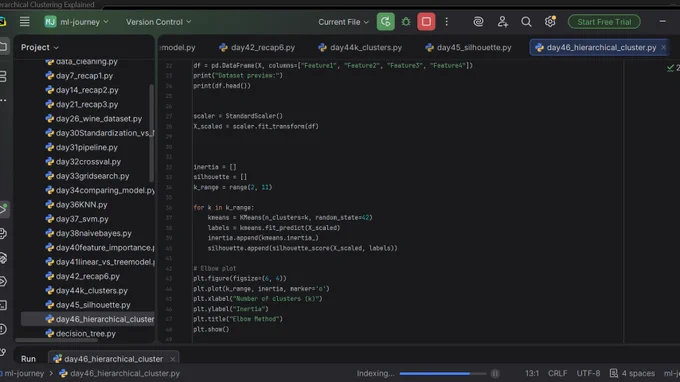Close the day46_hierarchical_cluster run tab
Viewport: 680px width, 382px height.
[x=173, y=359]
